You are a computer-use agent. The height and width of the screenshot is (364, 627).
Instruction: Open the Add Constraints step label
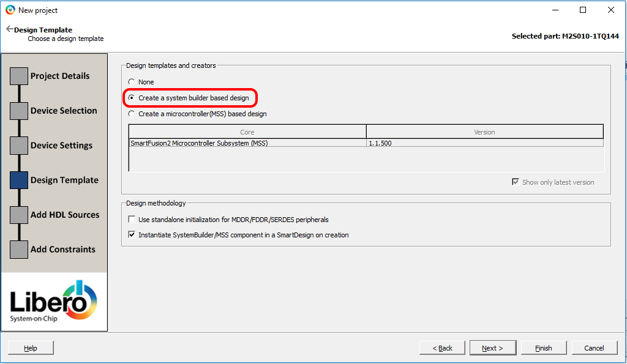tap(63, 250)
